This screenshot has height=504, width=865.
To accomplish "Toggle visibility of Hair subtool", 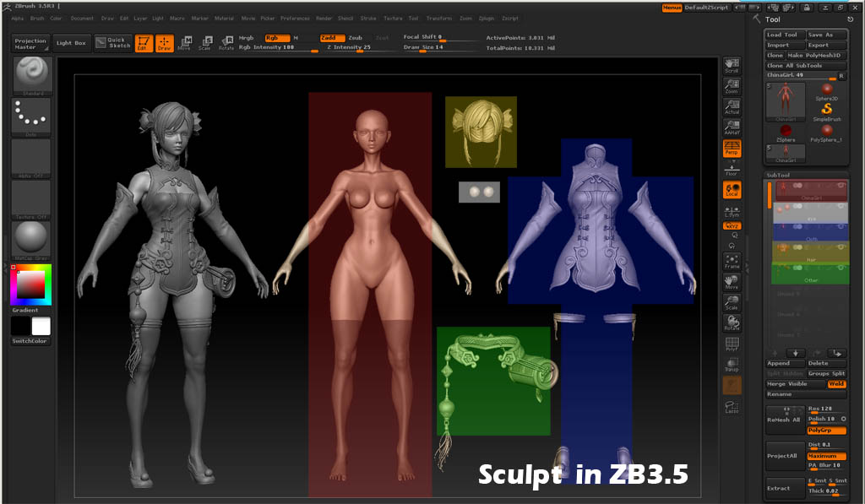I will click(841, 247).
